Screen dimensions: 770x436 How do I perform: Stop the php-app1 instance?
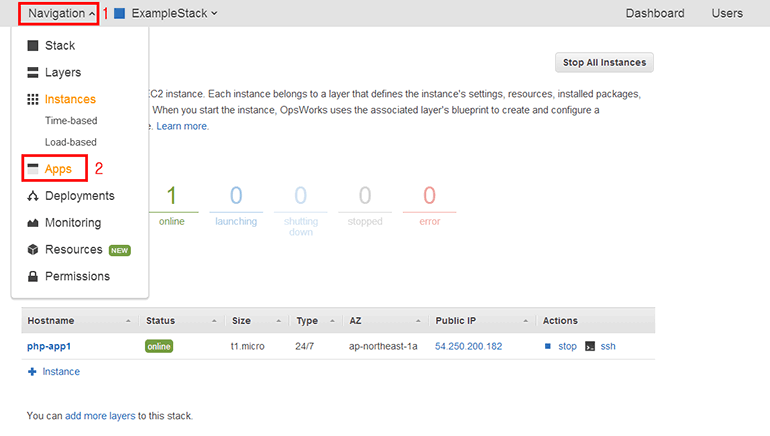[566, 346]
